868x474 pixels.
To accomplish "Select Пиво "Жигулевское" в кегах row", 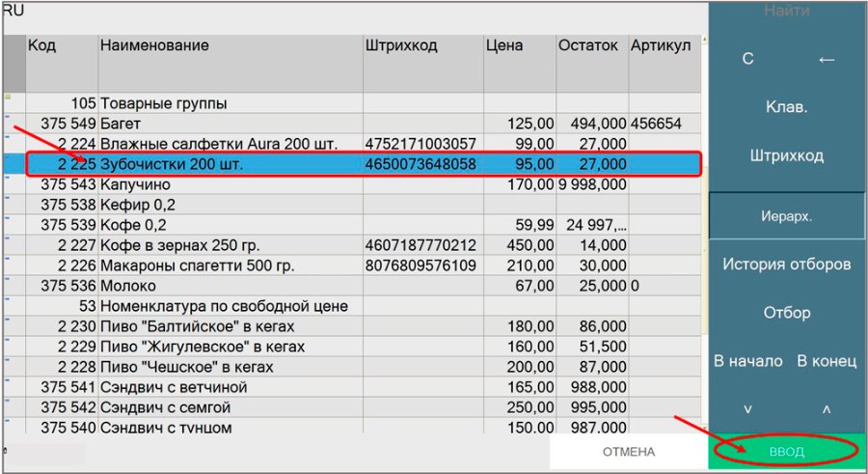I will (x=352, y=347).
